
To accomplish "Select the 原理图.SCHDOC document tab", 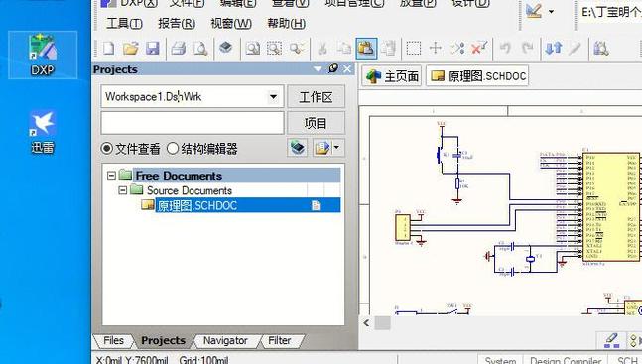I will (x=477, y=76).
